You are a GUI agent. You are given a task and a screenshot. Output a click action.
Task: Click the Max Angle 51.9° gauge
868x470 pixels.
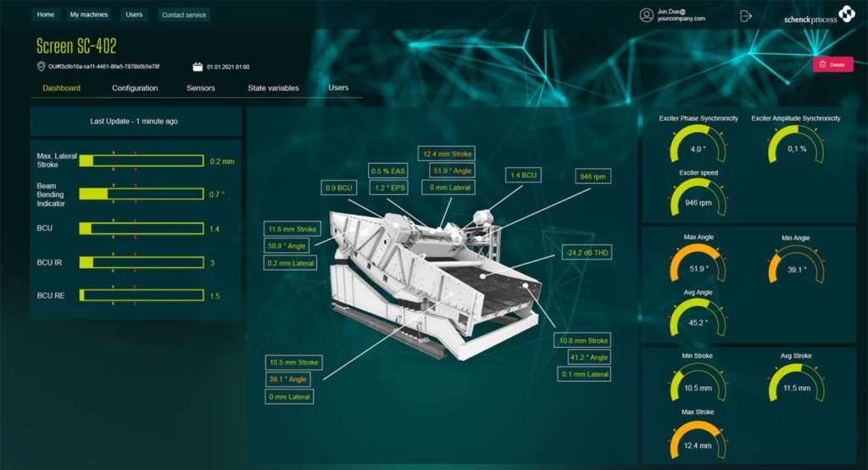point(698,263)
